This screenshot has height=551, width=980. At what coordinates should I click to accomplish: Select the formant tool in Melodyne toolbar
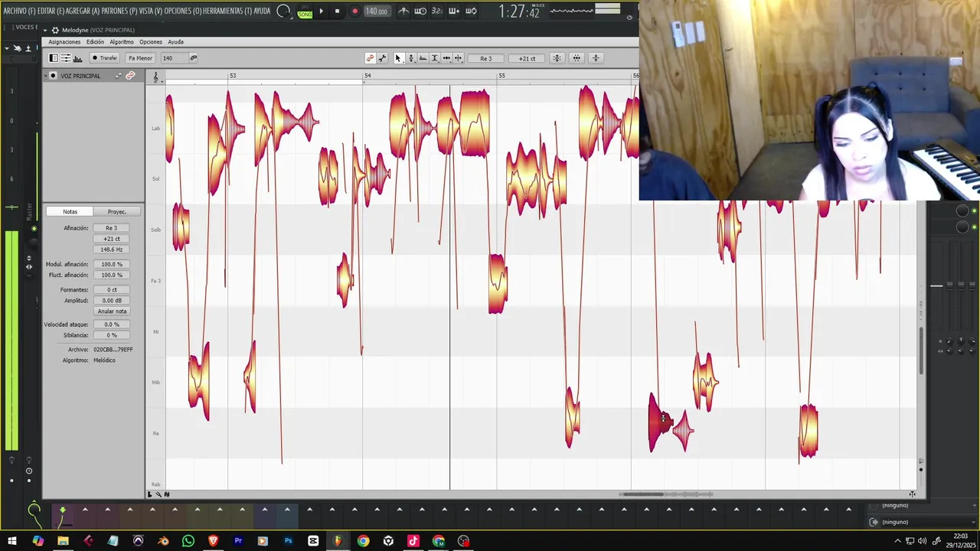423,58
